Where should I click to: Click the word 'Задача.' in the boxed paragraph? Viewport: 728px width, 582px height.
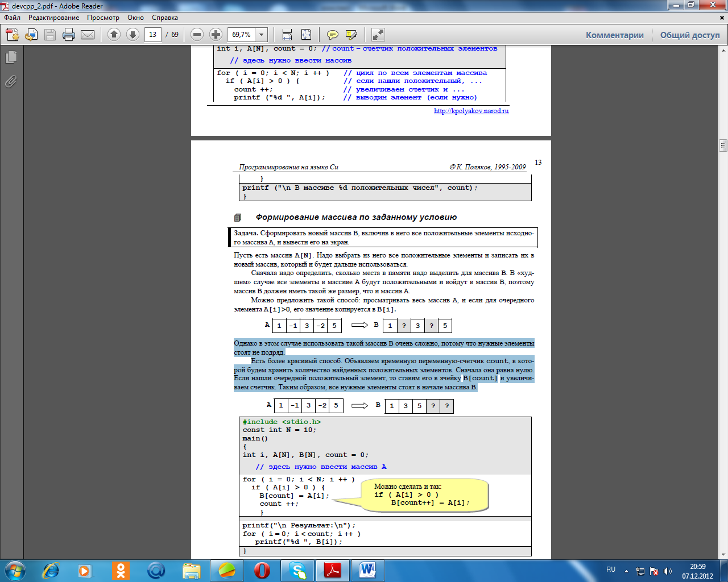coord(246,233)
